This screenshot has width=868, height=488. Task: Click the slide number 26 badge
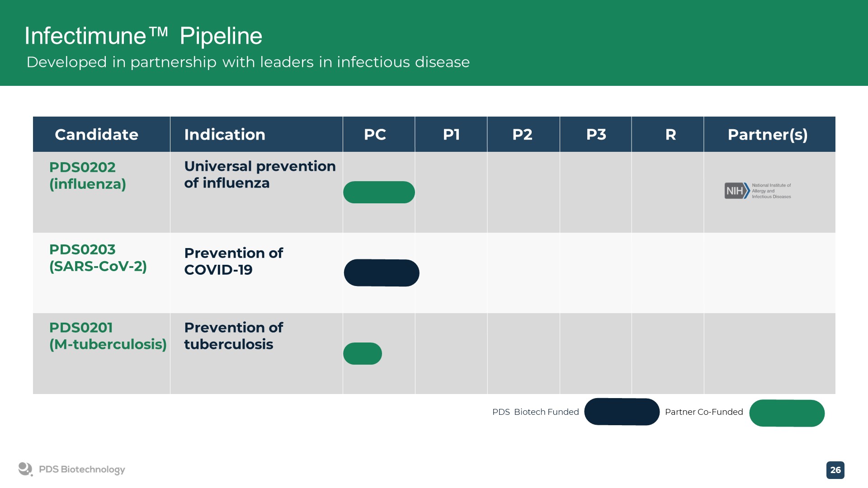(835, 470)
